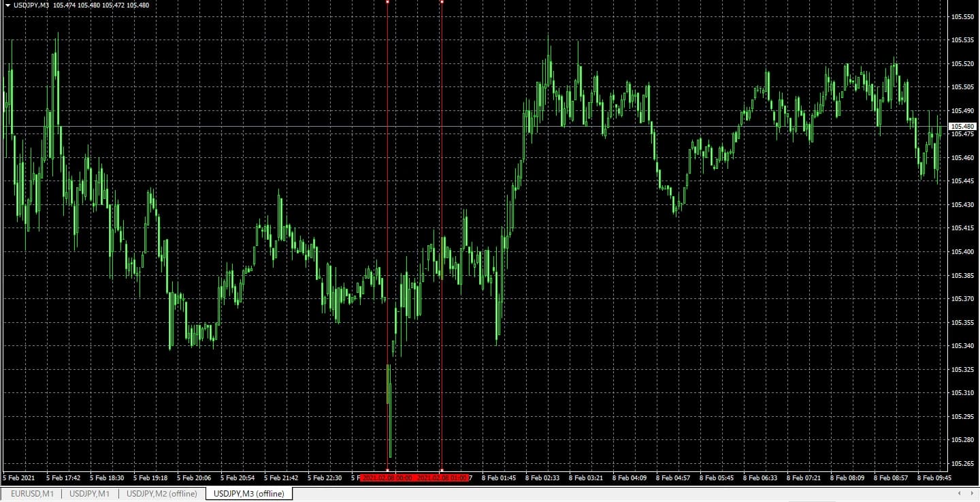
Task: Open the chart dropdown triangle beside USDJPY,M3
Action: point(7,5)
